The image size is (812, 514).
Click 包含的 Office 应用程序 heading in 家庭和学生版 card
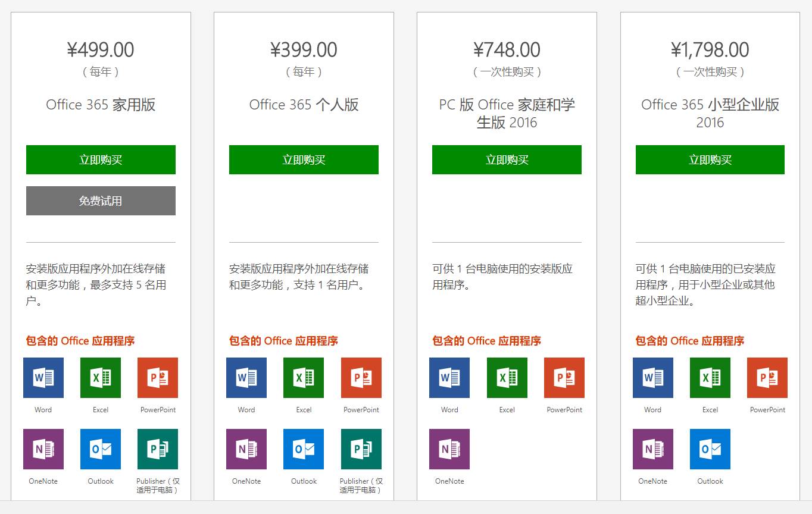(486, 341)
